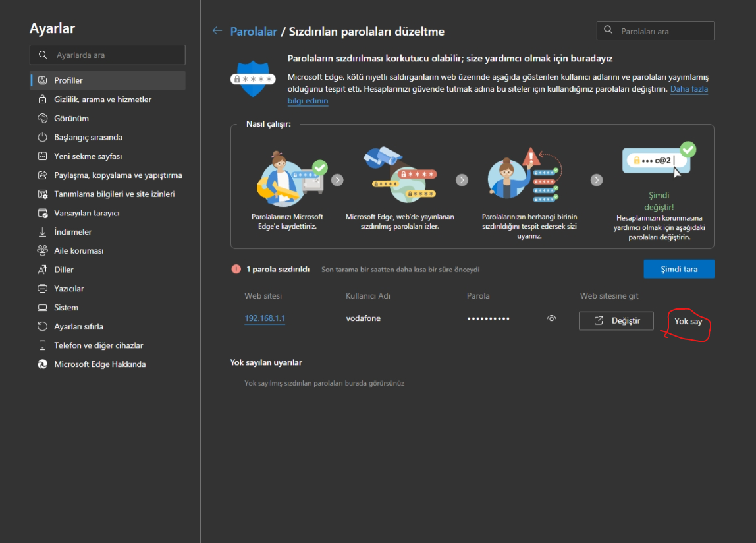Click the İndirmeler download icon

tap(42, 232)
